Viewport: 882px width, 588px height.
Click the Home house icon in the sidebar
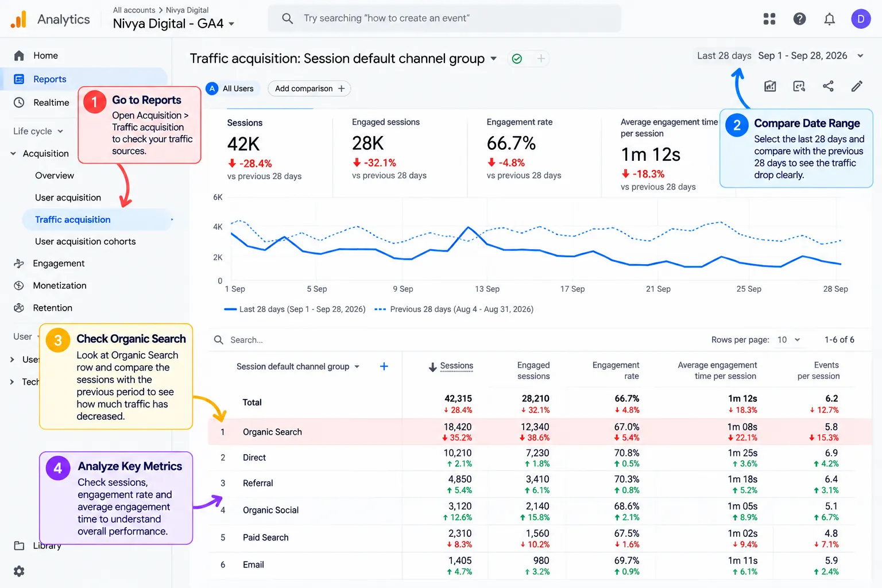coord(19,56)
